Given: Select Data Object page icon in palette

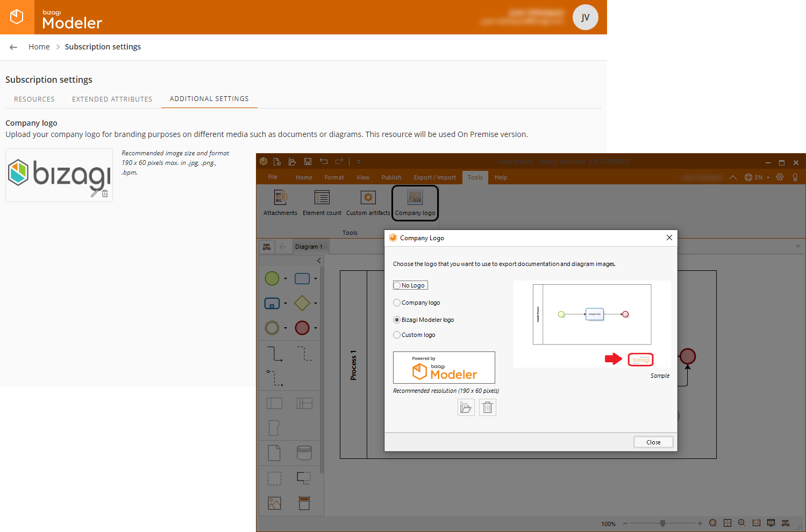Looking at the screenshot, I should coord(275,453).
